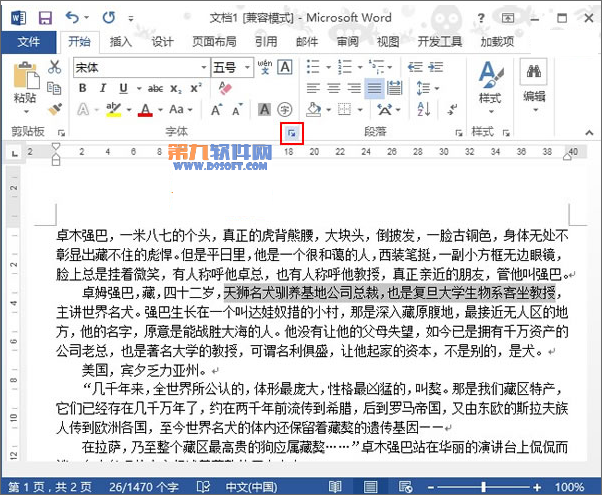Open the multilevel list dropdown

click(390, 68)
